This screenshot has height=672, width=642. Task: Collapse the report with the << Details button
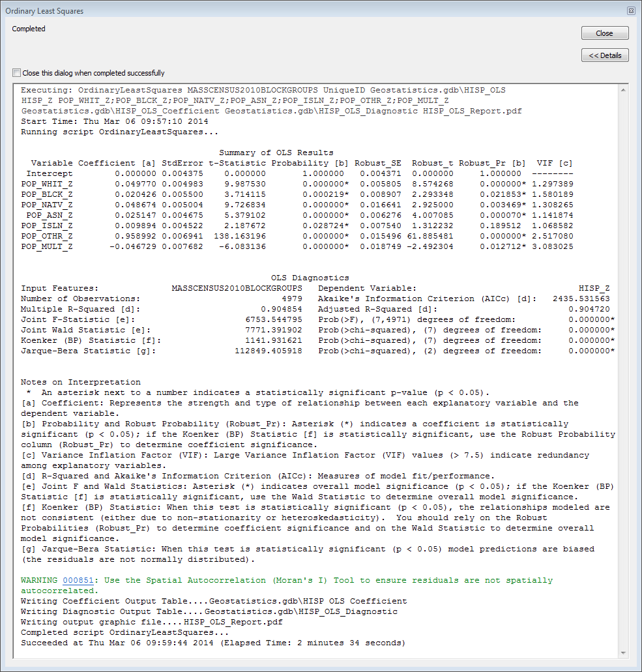coord(604,55)
